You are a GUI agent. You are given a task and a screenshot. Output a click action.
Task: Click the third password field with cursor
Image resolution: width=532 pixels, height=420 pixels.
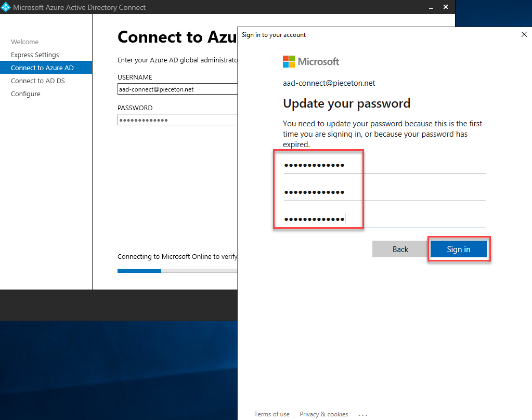384,219
